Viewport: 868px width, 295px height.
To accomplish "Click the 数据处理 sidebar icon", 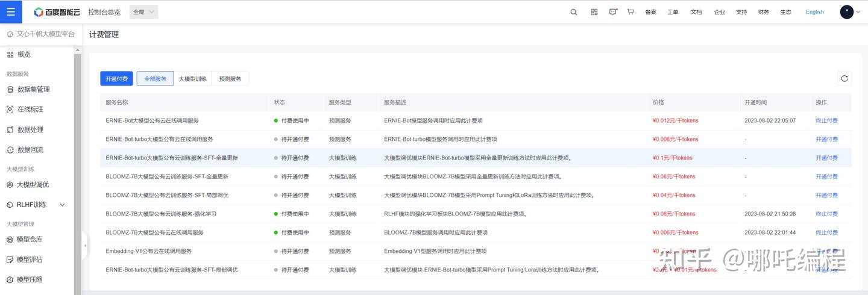I will pos(10,129).
